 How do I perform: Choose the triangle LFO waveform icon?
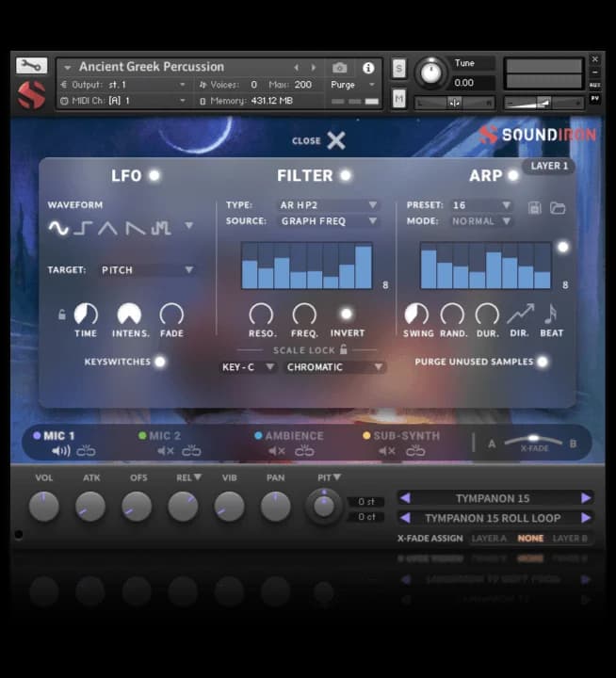pos(108,228)
